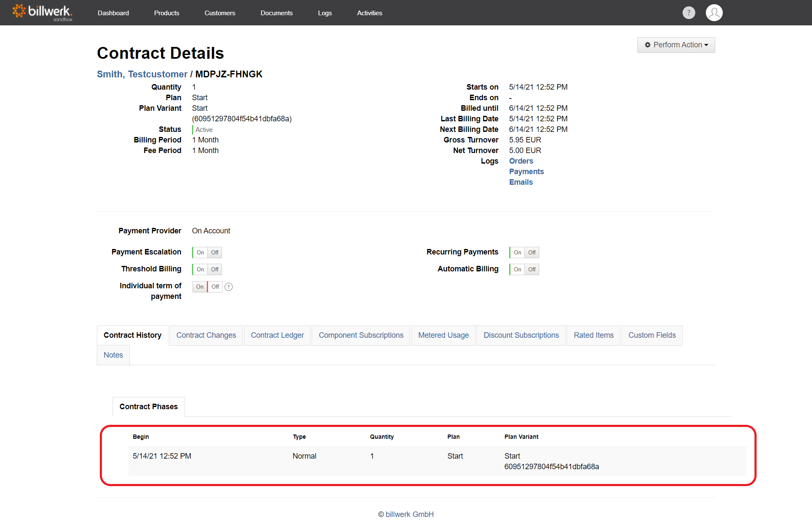Click the Starts on value 5/14/21 12:52 PM

(x=538, y=87)
